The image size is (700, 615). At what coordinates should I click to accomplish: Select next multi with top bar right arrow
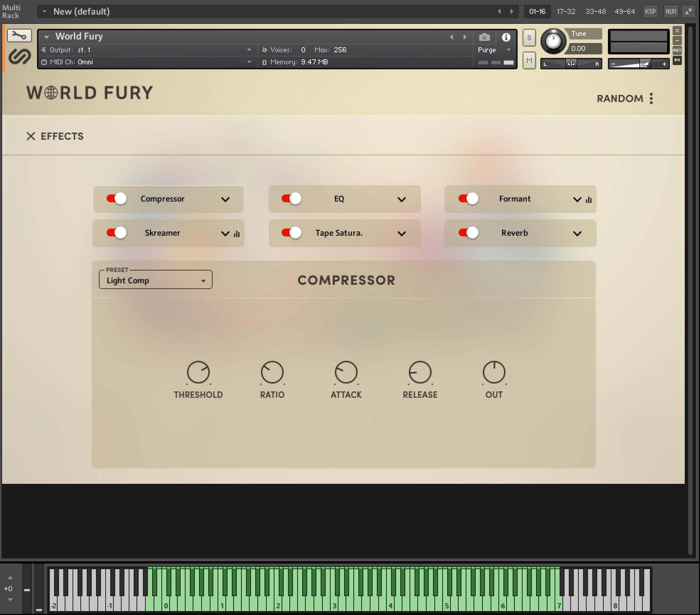(512, 11)
